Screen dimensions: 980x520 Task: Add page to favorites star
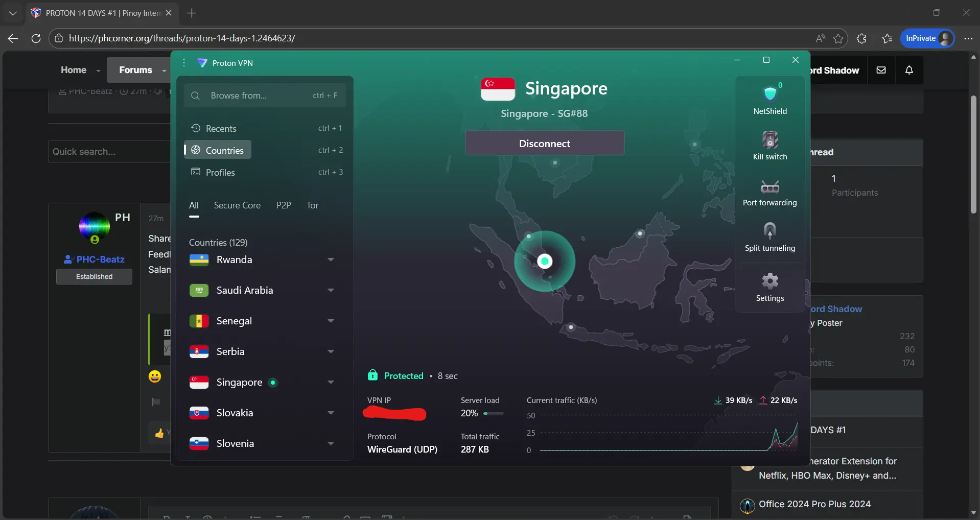point(838,38)
